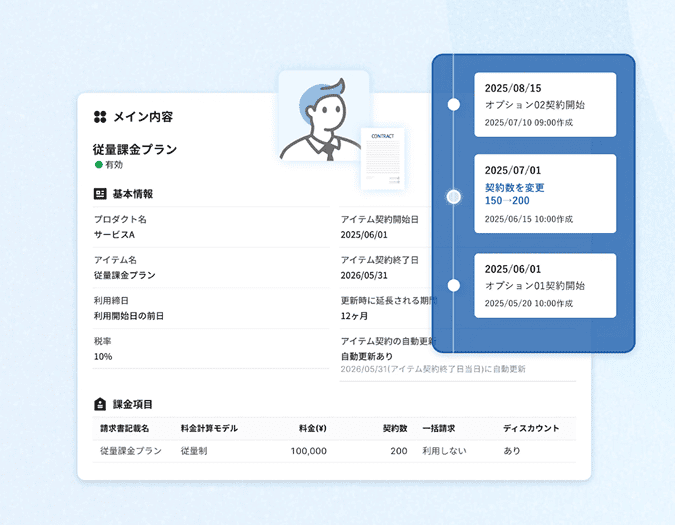Select the bottom timeline marker for 2025/06/01
The width and height of the screenshot is (675, 525).
click(454, 285)
